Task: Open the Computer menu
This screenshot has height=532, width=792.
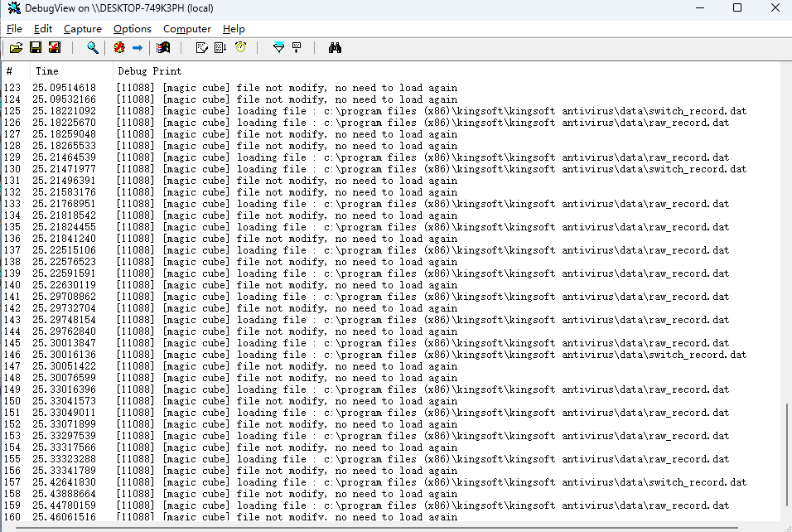Action: [x=187, y=29]
